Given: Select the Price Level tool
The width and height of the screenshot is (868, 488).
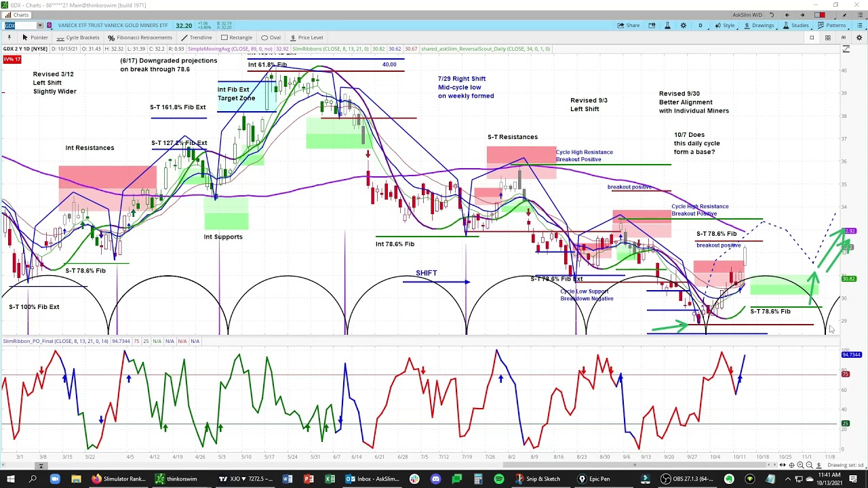Looking at the screenshot, I should (x=306, y=37).
